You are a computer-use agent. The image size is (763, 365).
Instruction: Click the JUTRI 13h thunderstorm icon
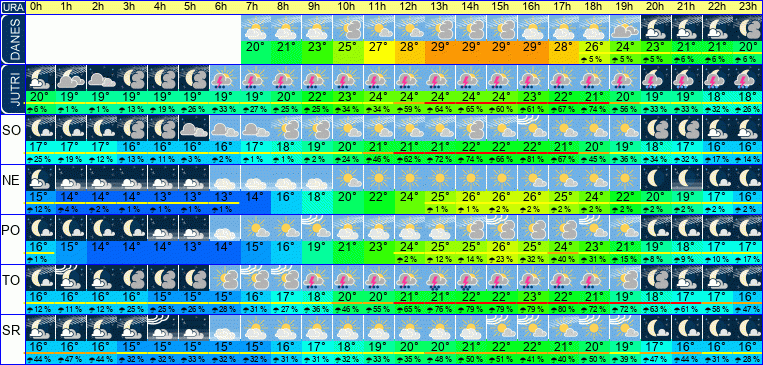click(x=440, y=78)
